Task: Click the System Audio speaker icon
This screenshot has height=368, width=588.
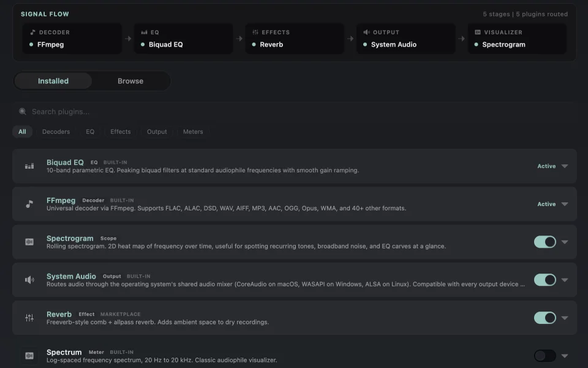Action: (29, 280)
